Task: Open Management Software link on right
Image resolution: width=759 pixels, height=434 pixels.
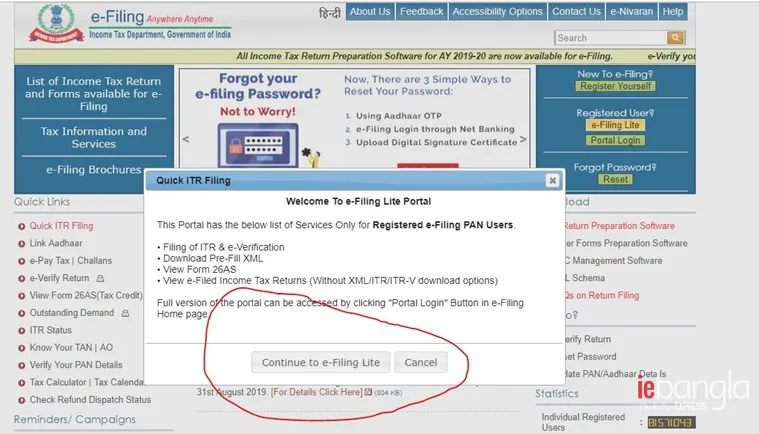Action: point(614,261)
